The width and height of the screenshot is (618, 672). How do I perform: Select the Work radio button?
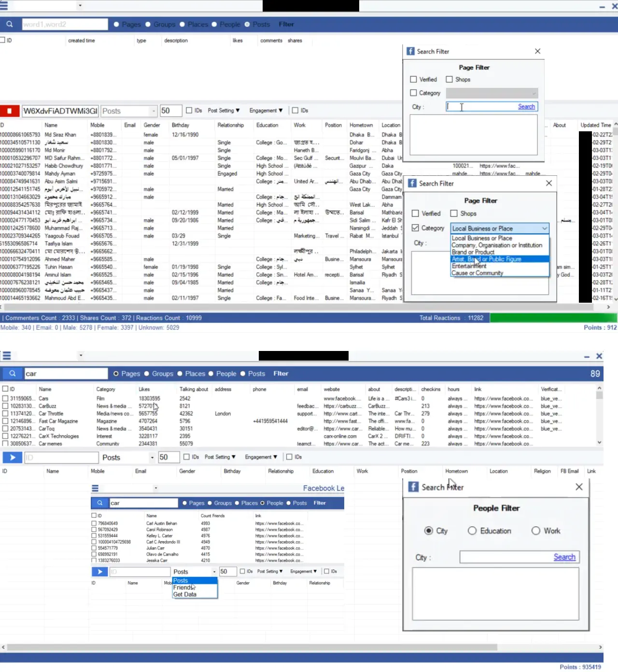[536, 531]
